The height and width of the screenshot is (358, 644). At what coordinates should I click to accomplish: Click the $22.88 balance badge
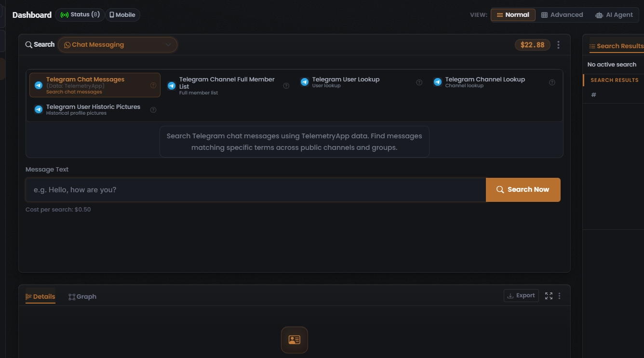[x=532, y=45]
